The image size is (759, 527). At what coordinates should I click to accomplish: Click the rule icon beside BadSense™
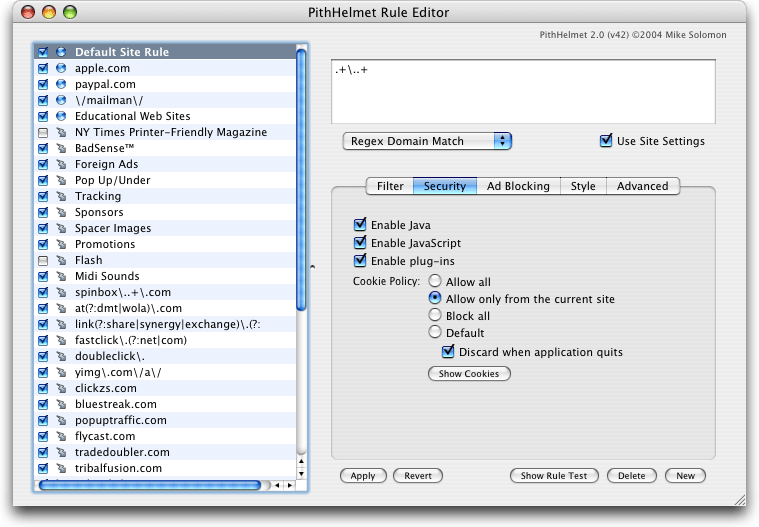point(61,148)
